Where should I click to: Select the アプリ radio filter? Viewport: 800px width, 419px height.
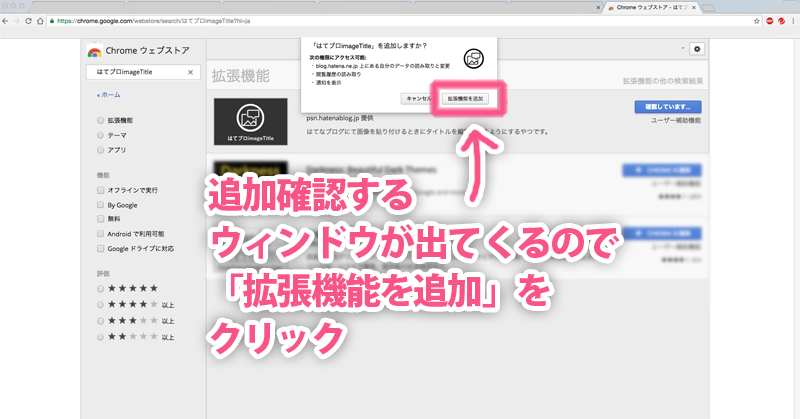(101, 150)
